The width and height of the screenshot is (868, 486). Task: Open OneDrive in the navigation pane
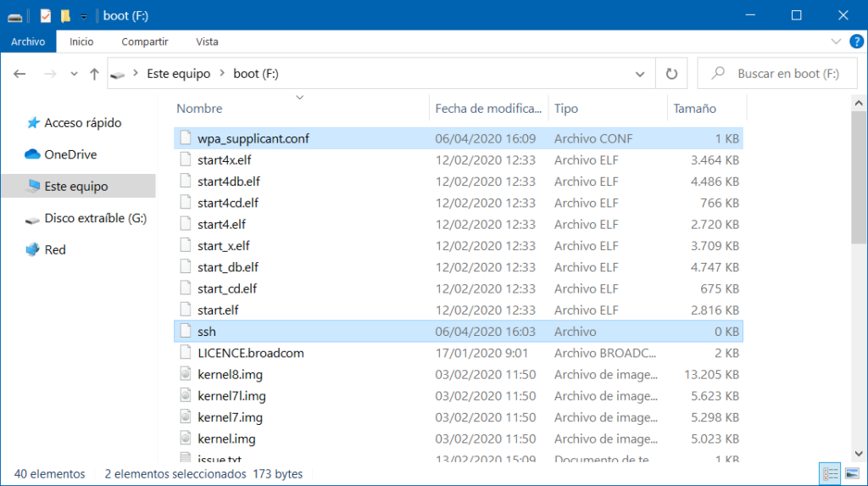[x=70, y=154]
